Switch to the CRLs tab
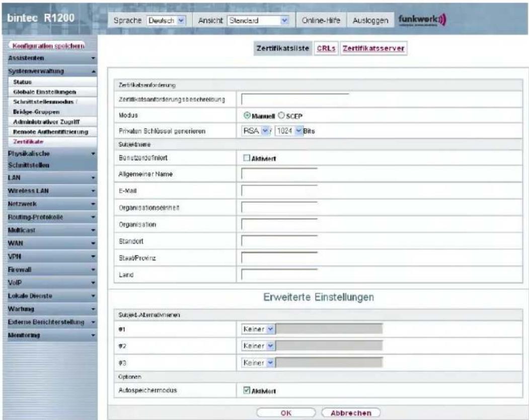 point(326,48)
